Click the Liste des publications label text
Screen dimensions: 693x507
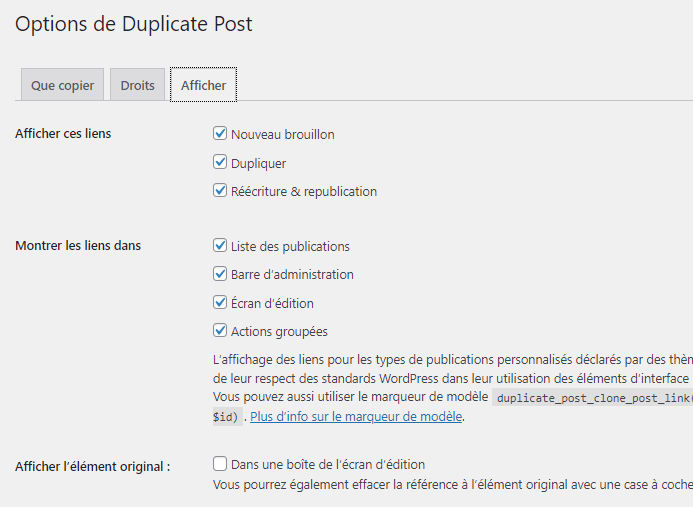point(290,246)
